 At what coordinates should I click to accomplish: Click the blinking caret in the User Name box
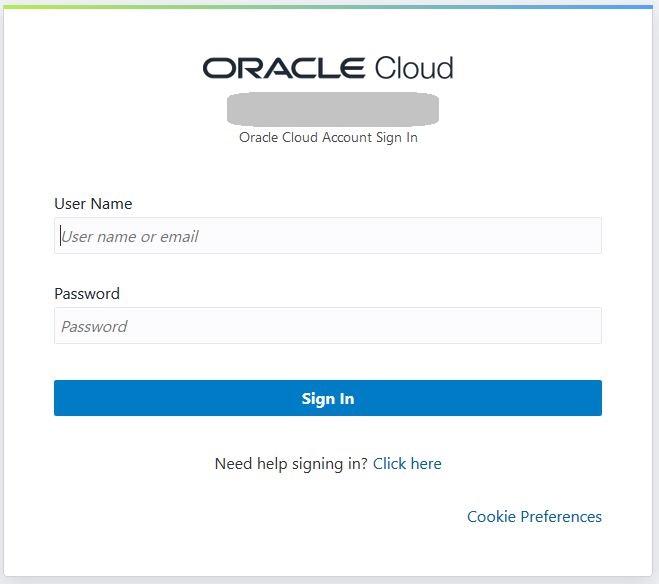60,236
